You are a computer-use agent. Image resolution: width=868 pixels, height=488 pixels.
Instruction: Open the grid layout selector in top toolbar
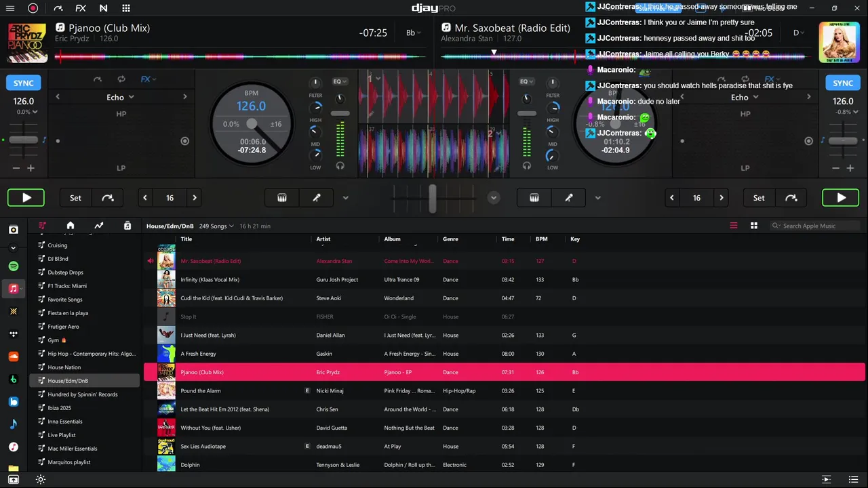(x=126, y=8)
